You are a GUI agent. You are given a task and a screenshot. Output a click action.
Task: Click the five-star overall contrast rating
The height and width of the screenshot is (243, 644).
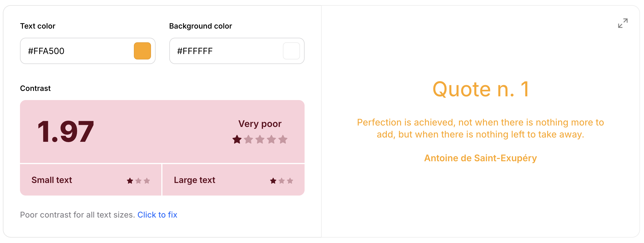260,140
